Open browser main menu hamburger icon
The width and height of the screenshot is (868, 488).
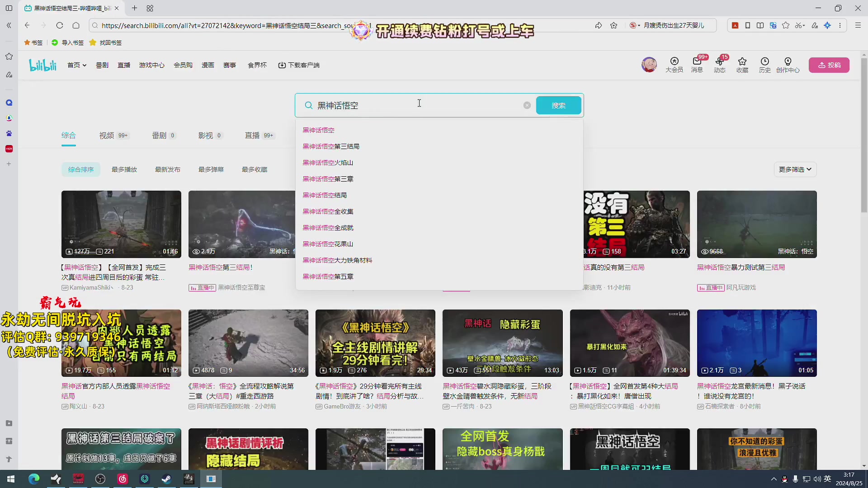pyautogui.click(x=858, y=25)
